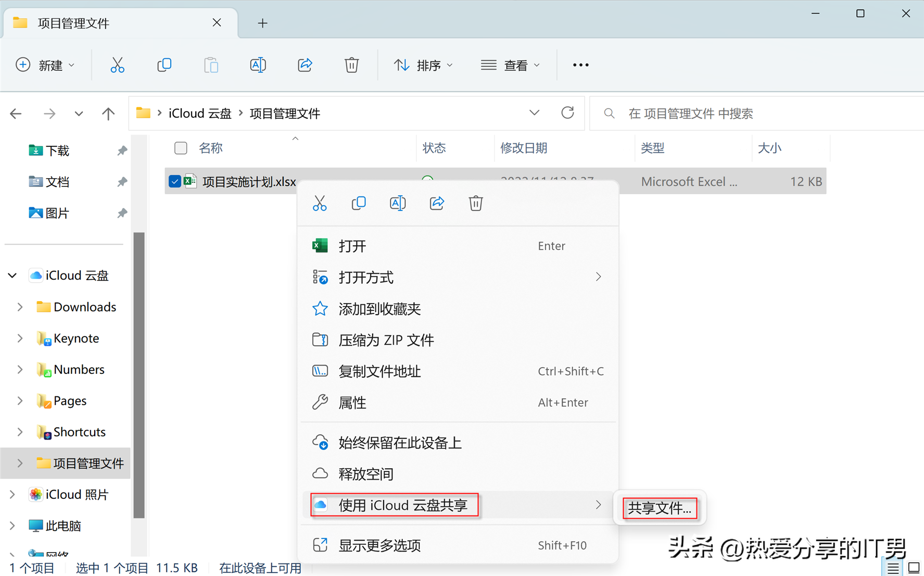Share the file via context menu share icon
Screen dimensions: 924x576
[x=437, y=203]
